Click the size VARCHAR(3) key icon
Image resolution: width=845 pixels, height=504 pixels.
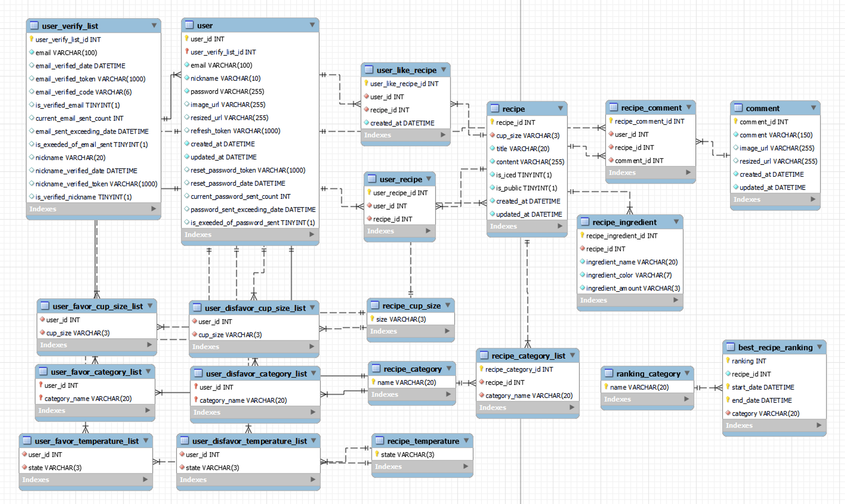click(372, 319)
